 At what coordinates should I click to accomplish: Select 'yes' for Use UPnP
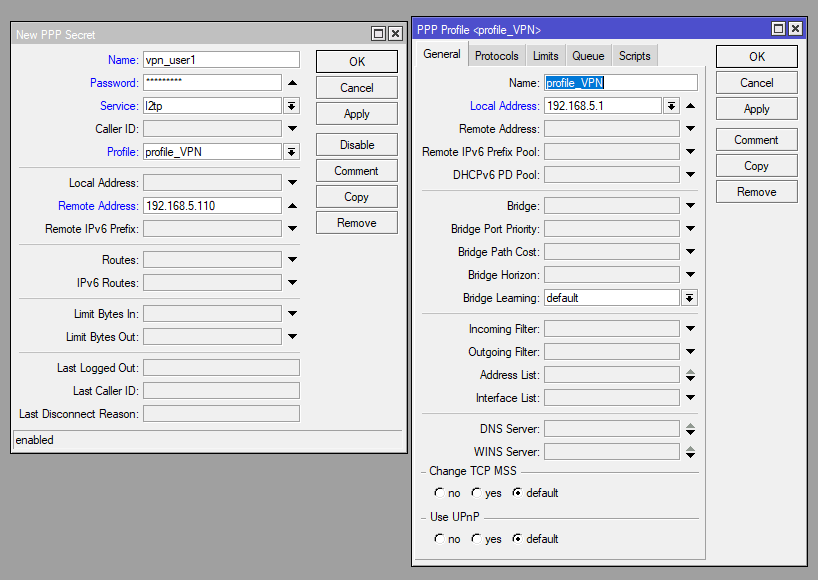[x=476, y=538]
